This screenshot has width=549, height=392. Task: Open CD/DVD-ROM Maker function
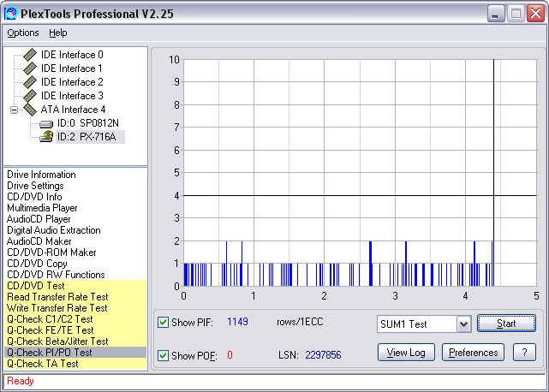(x=51, y=252)
